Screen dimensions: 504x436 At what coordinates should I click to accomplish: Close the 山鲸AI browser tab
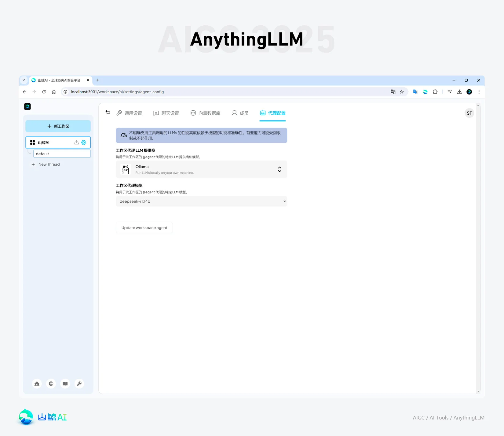[x=88, y=80]
